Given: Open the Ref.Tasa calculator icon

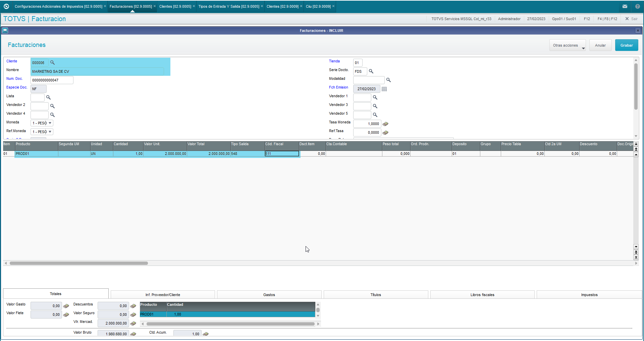Looking at the screenshot, I should 385,133.
